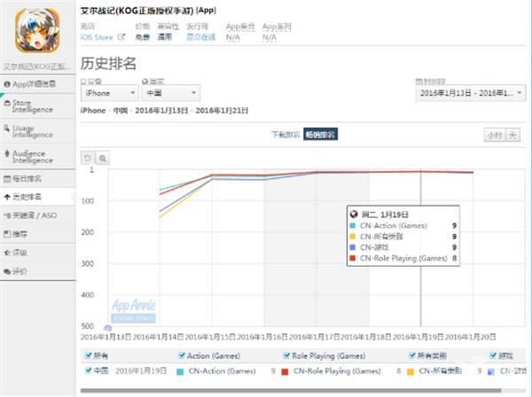Click the calendar icon above the date range
The image size is (532, 397).
point(419,82)
